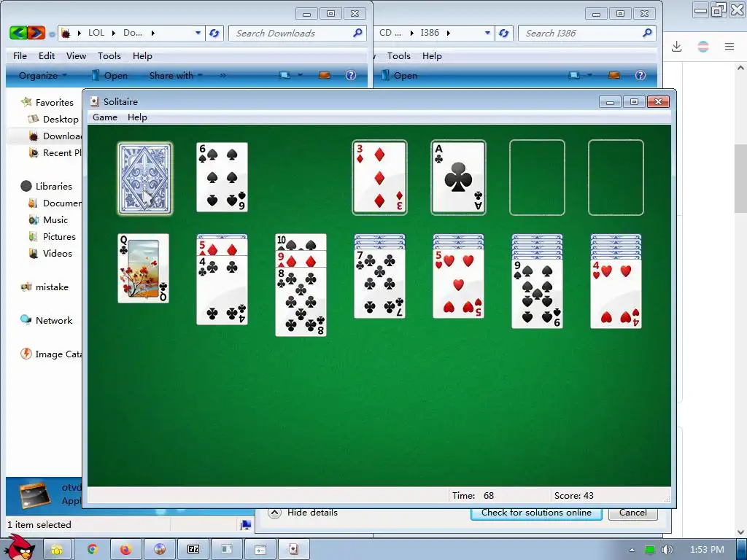Screen dimensions: 747x560
Task: Click the fourth empty foundation slot
Action: tap(616, 177)
